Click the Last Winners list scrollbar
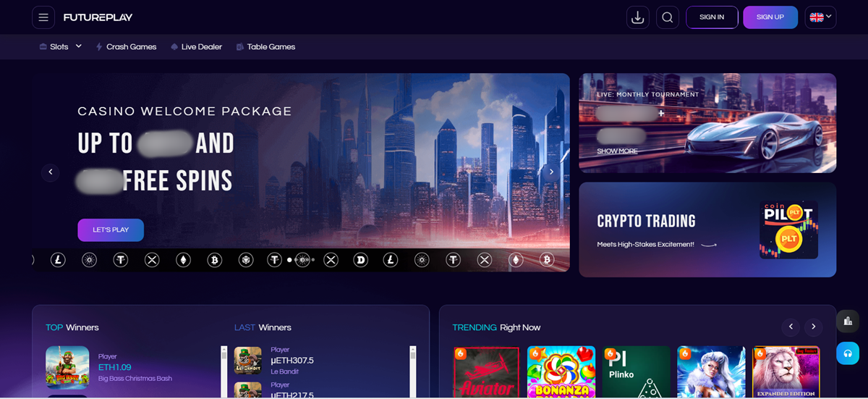 point(413,372)
